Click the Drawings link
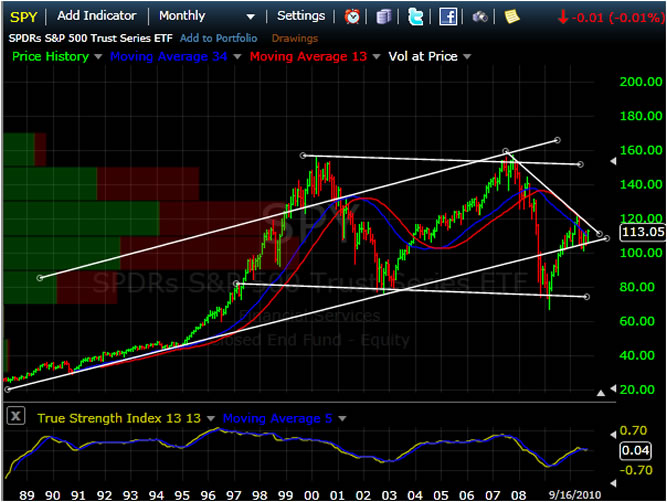The width and height of the screenshot is (667, 502). (x=295, y=38)
